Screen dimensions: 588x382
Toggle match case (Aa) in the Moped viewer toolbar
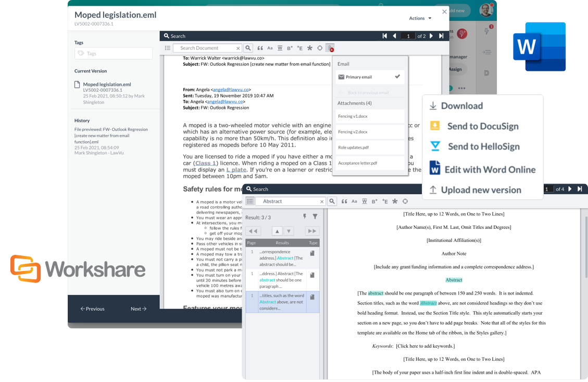[270, 48]
